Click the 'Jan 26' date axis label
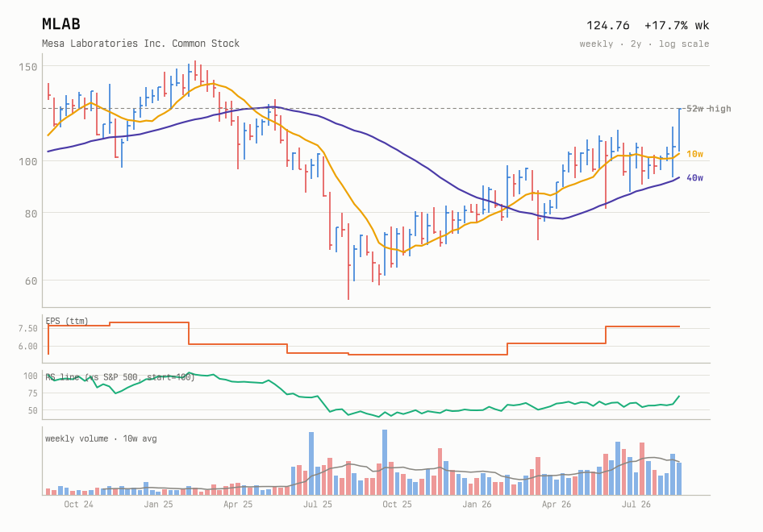The height and width of the screenshot is (532, 763). [x=477, y=505]
